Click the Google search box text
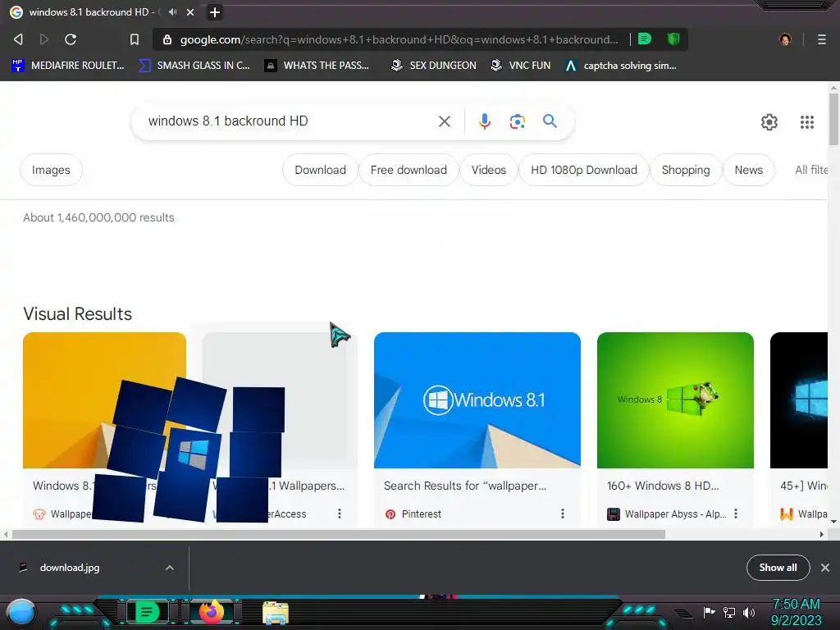 tap(228, 121)
